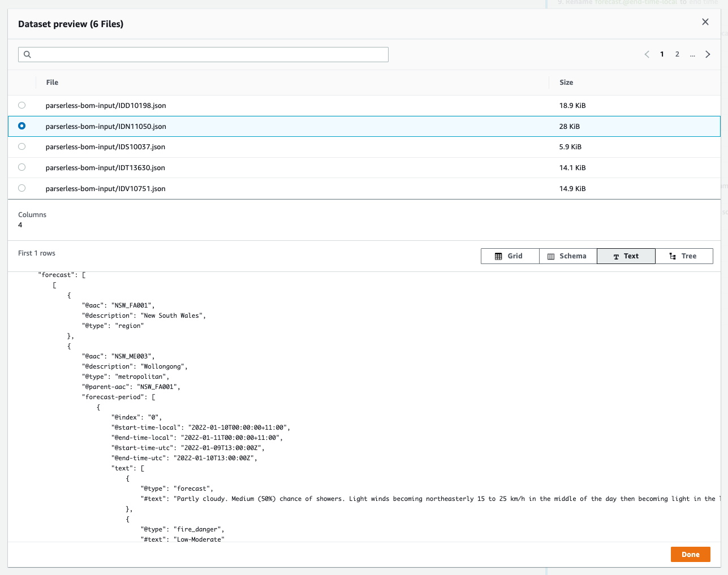Click the "Low-Moderate" text line
Viewport: 728px width, 575px height.
183,539
